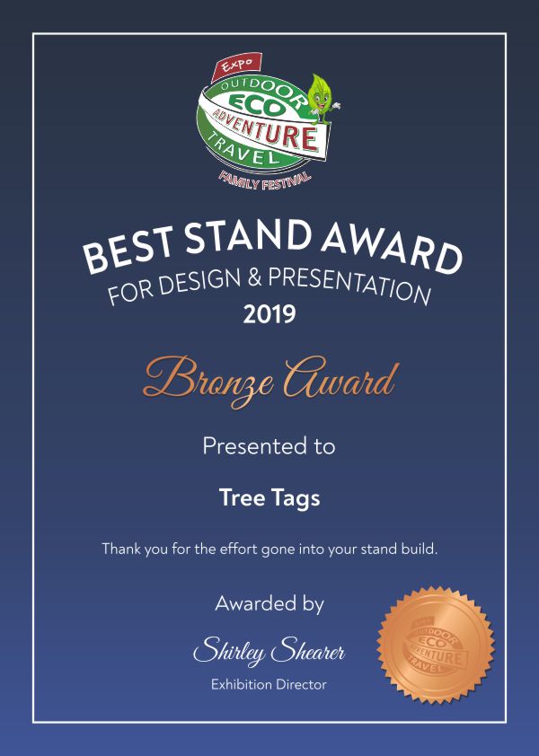Image resolution: width=539 pixels, height=756 pixels.
Task: Click the 'Thank you for the effort' line
Action: pyautogui.click(x=269, y=549)
